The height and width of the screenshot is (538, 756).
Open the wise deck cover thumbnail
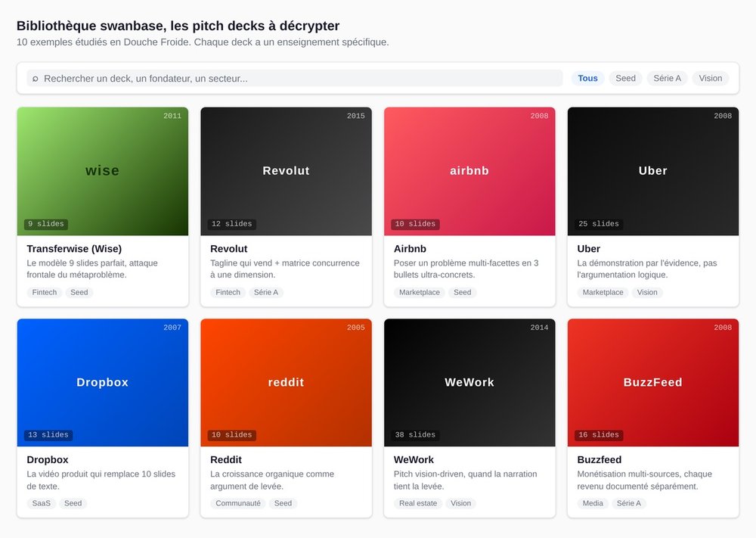tap(103, 171)
